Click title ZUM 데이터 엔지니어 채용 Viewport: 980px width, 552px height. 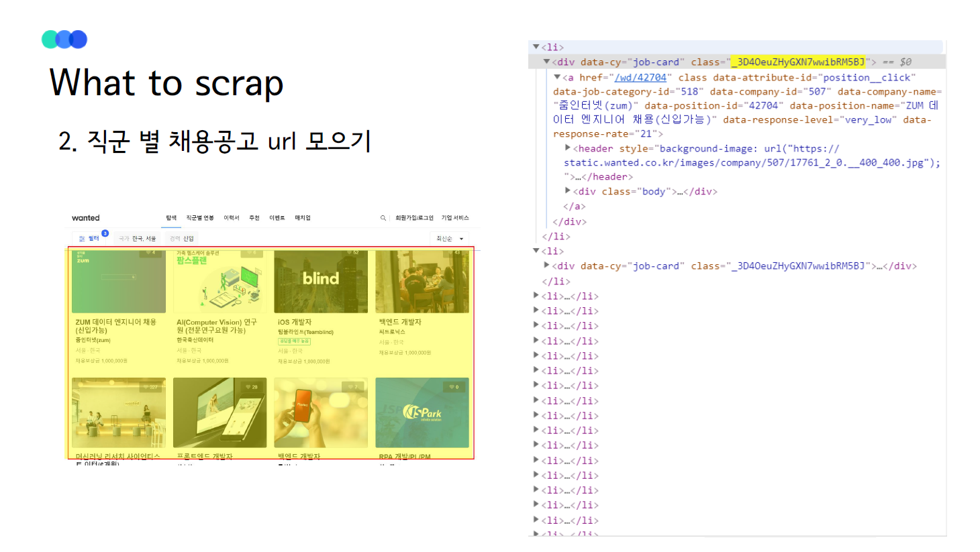coord(115,326)
